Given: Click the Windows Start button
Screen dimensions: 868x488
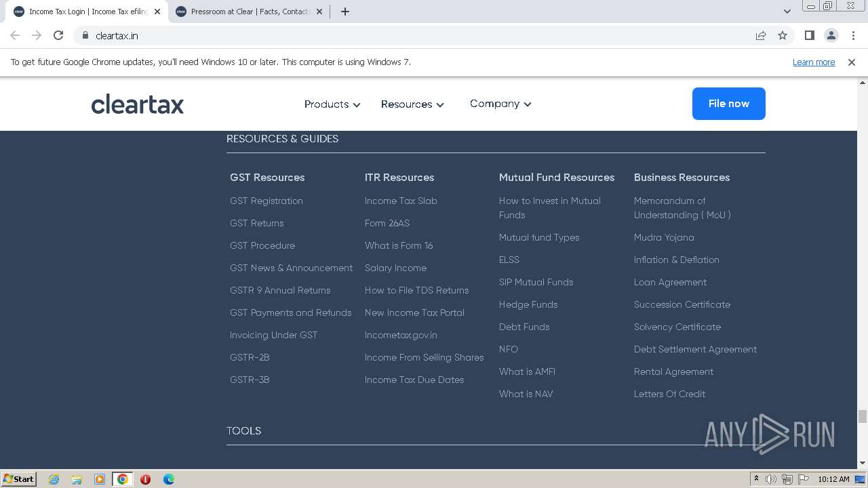Looking at the screenshot, I should [x=19, y=479].
